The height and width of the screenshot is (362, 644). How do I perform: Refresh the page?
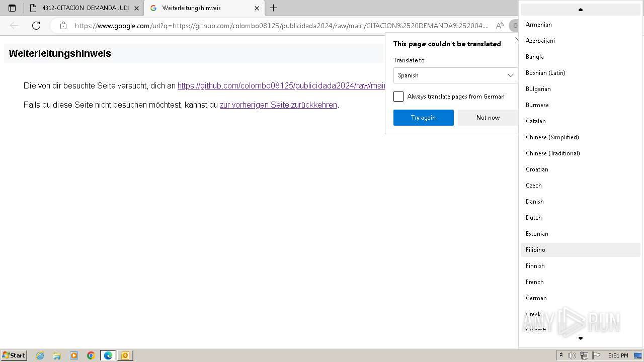pyautogui.click(x=36, y=26)
